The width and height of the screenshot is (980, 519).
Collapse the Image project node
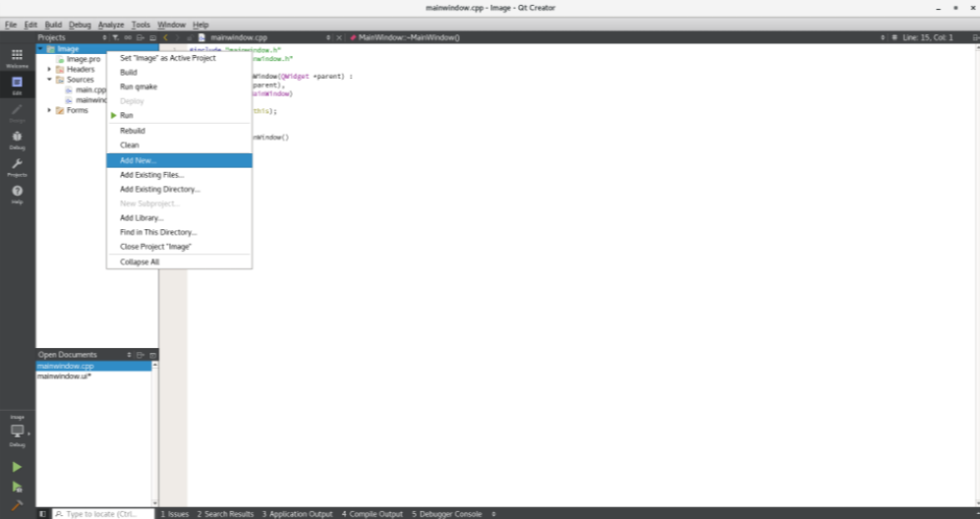point(40,49)
